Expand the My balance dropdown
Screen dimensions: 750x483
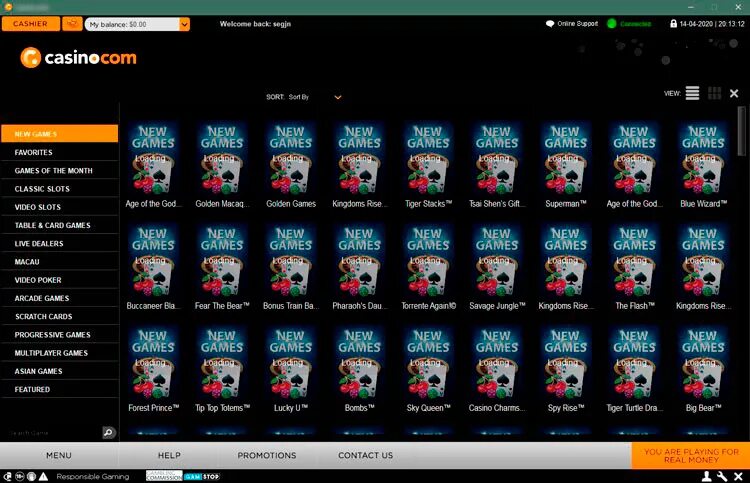point(184,24)
